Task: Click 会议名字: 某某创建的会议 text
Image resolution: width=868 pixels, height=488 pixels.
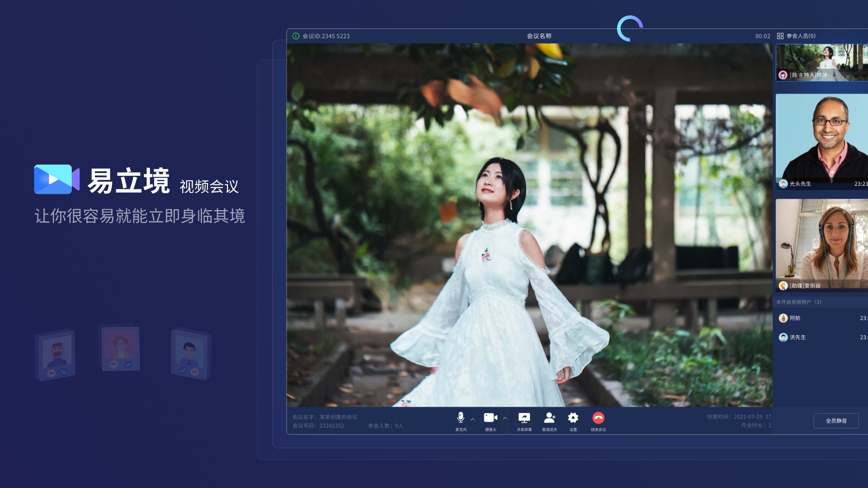Action: click(325, 417)
